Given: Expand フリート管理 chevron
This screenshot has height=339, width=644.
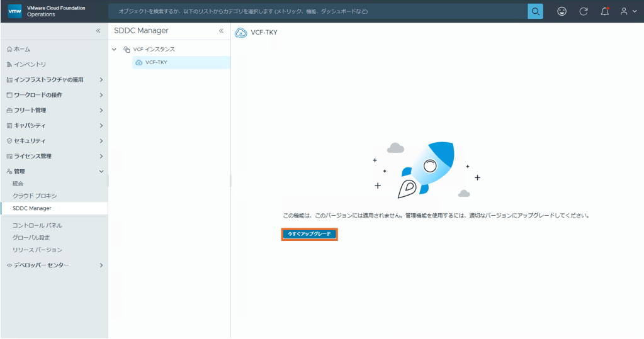Looking at the screenshot, I should tap(101, 111).
